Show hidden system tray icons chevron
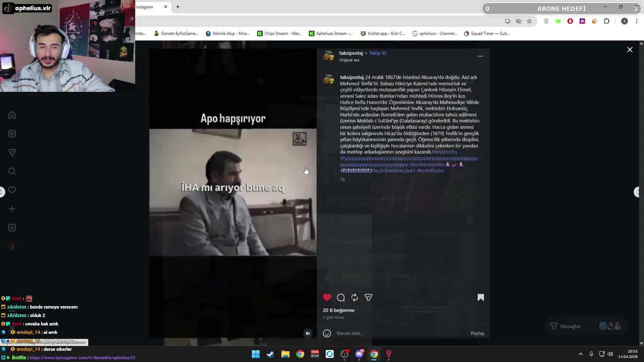 (581, 354)
